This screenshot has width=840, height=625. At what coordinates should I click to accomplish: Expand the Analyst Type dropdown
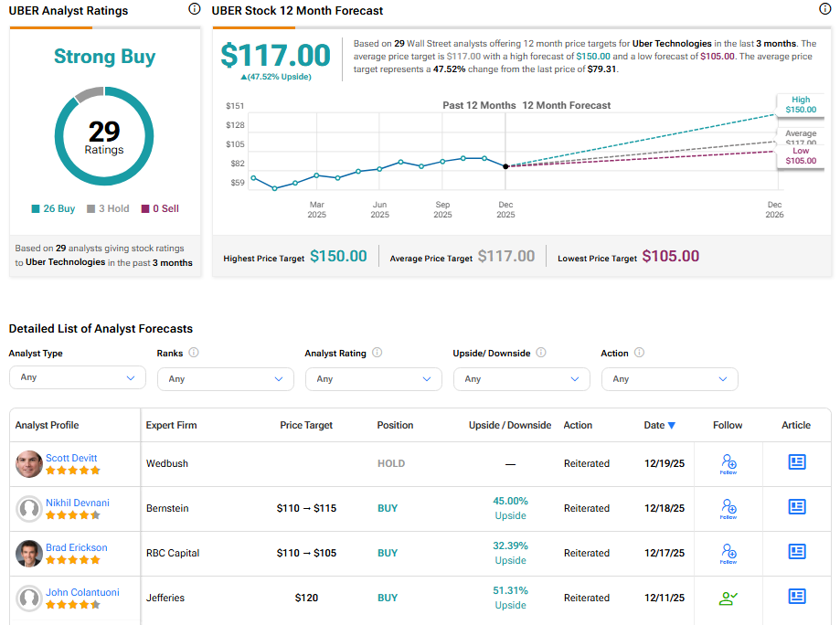click(x=77, y=377)
